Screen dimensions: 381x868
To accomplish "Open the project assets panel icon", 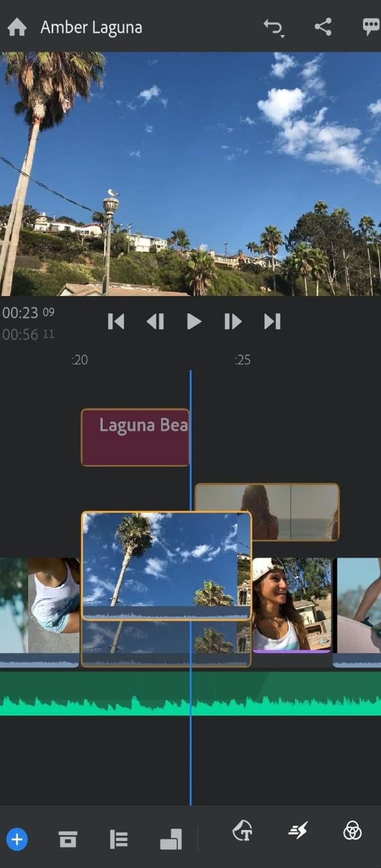I will tap(68, 839).
